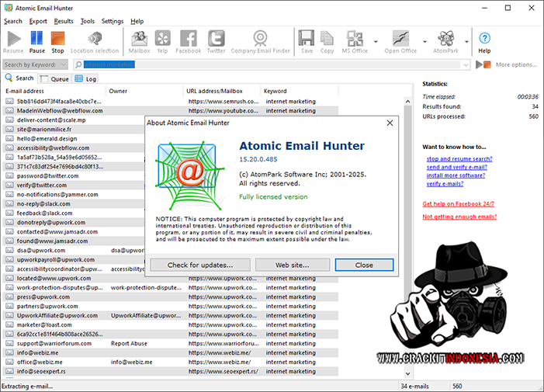This screenshot has height=392, width=544.
Task: Click the Twitter search icon
Action: 216,41
